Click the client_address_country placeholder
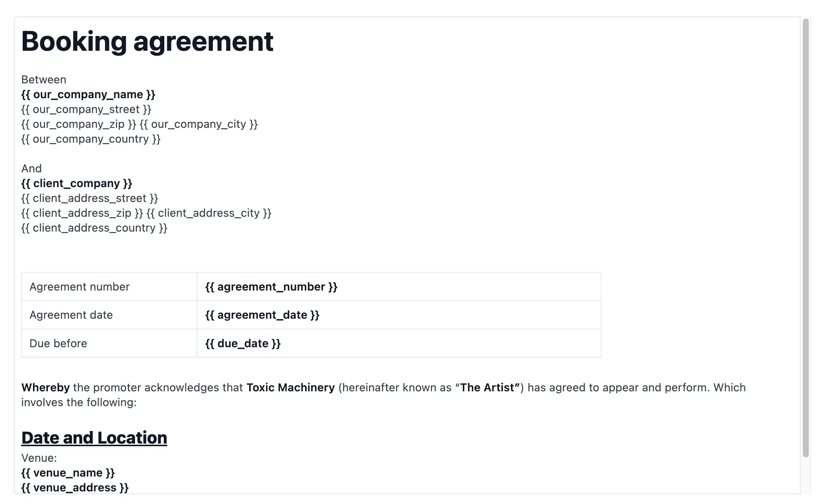 [x=94, y=228]
